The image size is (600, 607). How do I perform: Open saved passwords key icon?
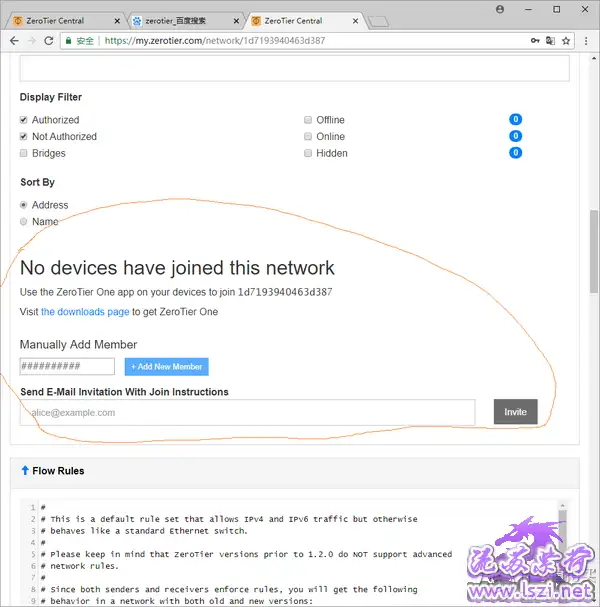point(535,41)
